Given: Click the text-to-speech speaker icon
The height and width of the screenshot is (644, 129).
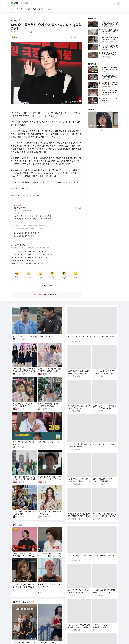Looking at the screenshot, I should coord(71,37).
